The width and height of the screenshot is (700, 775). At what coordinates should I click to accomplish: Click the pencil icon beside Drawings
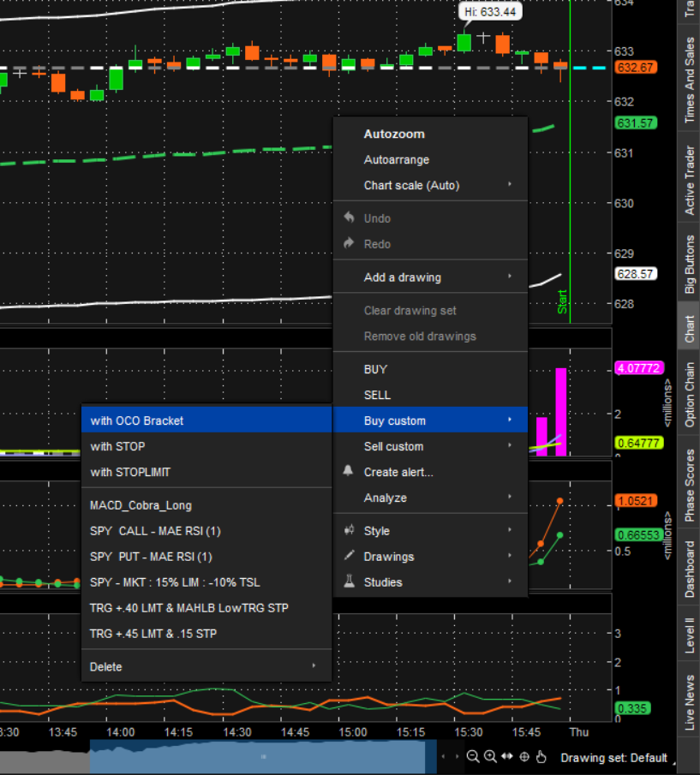point(348,557)
